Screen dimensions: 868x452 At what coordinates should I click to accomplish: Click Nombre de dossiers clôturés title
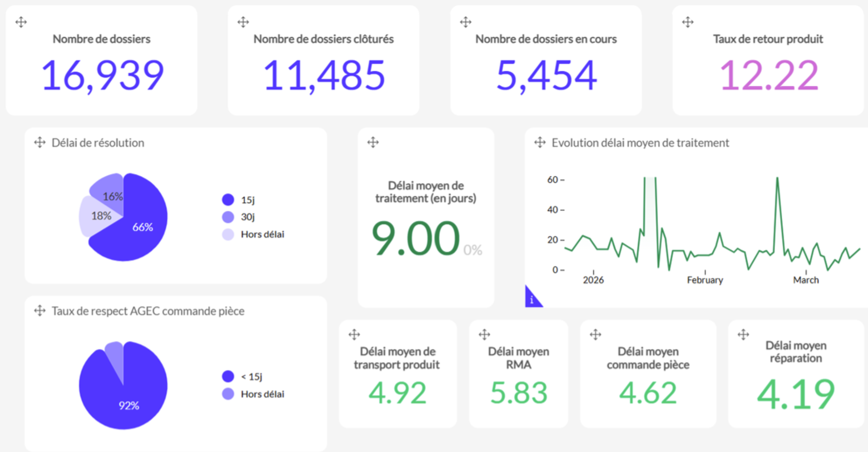(x=324, y=39)
